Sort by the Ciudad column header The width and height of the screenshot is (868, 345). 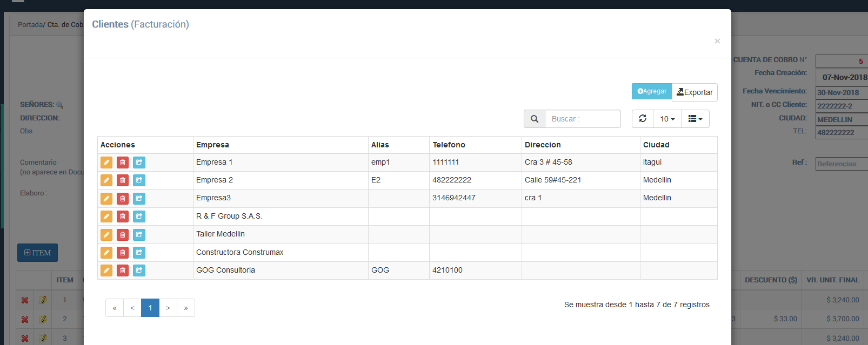(656, 145)
